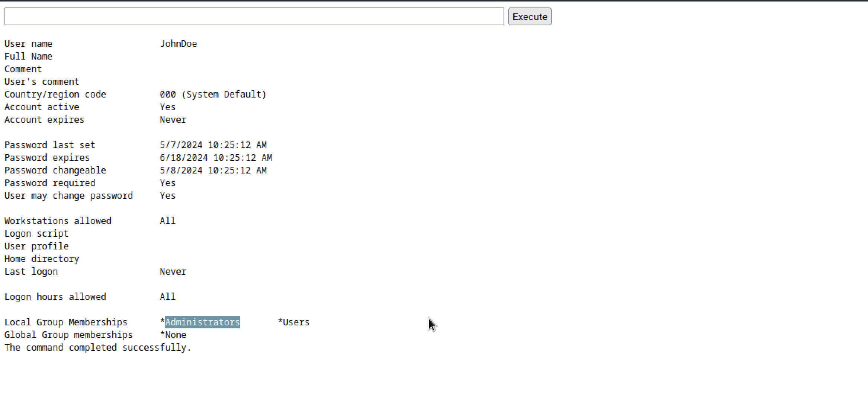
Task: Click the 6/18/2024 10:25:12 AM timestamp
Action: (x=216, y=157)
